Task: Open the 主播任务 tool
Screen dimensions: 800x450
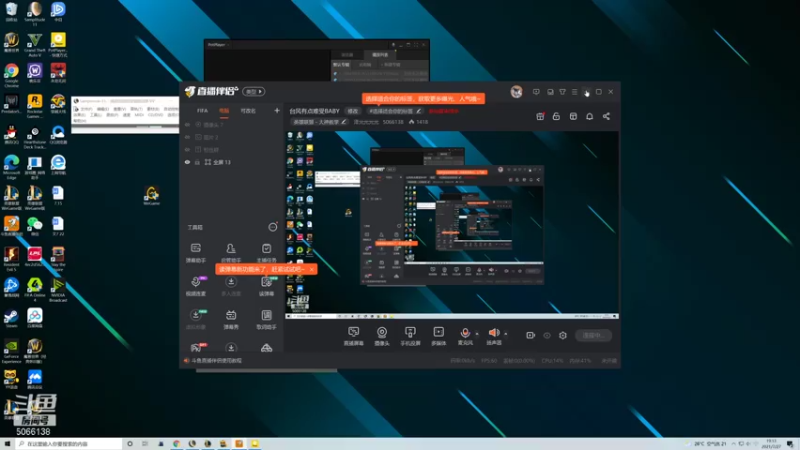Action: (x=266, y=253)
